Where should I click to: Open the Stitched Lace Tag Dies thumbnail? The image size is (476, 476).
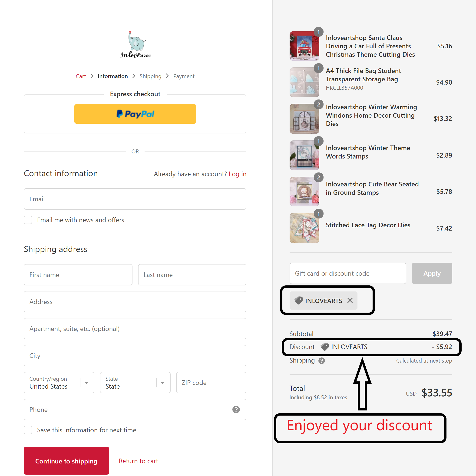[304, 228]
